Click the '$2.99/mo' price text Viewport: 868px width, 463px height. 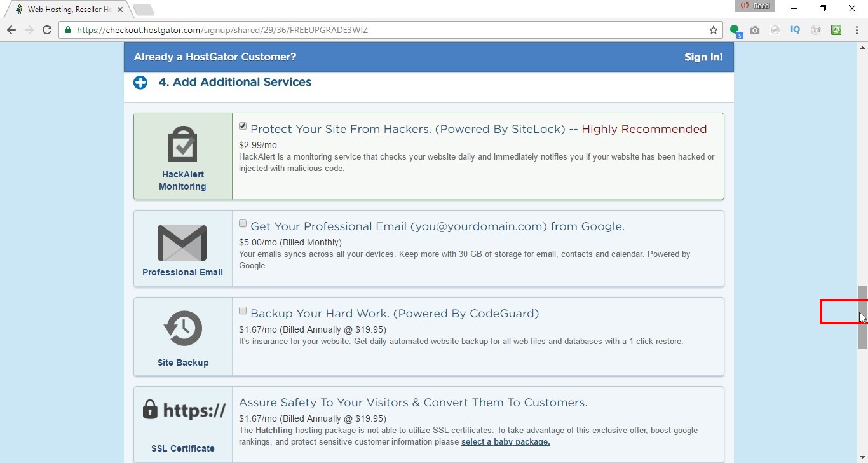(258, 145)
